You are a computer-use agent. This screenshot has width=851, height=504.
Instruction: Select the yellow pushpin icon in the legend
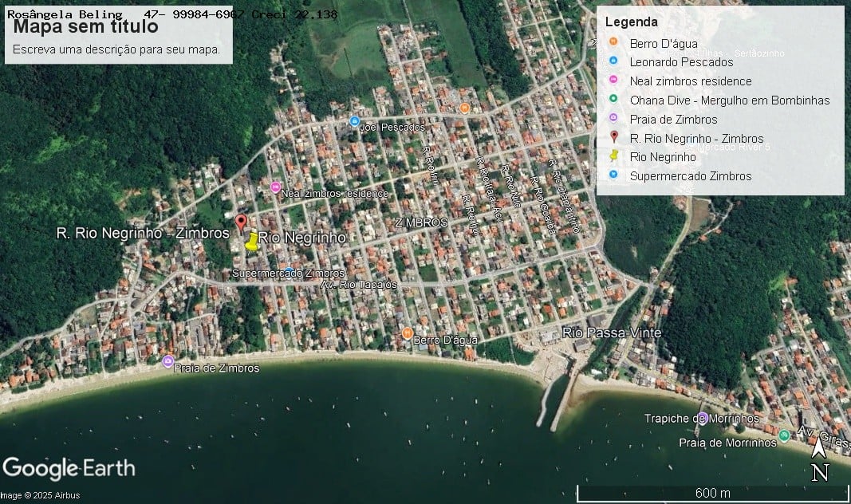click(x=614, y=156)
